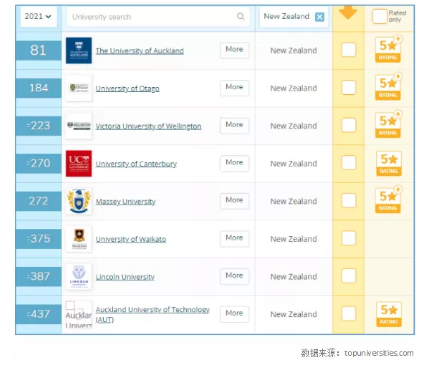
Task: Check compare box for Auckland University of Technology
Action: click(x=349, y=314)
